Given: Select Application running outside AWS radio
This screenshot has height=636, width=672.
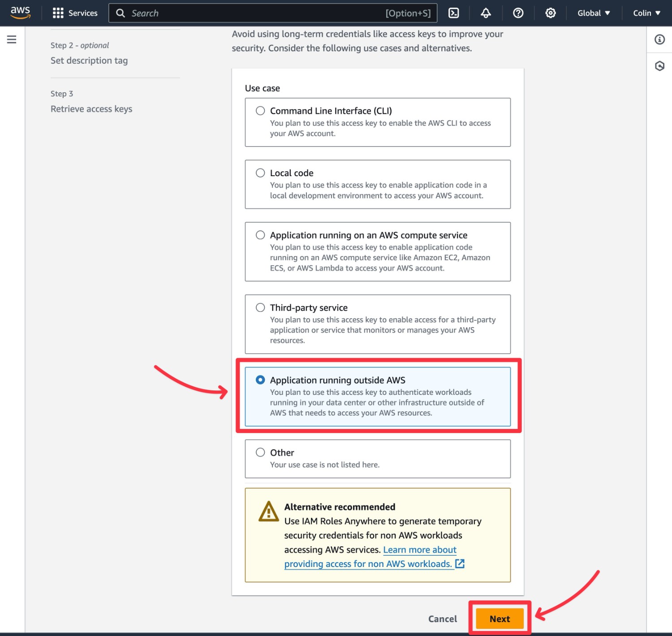Looking at the screenshot, I should pos(260,380).
